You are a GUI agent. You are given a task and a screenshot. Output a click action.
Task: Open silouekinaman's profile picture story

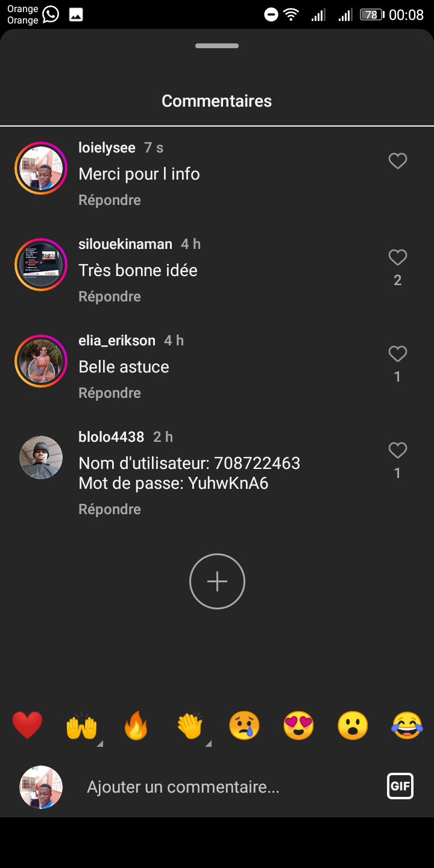(x=41, y=265)
